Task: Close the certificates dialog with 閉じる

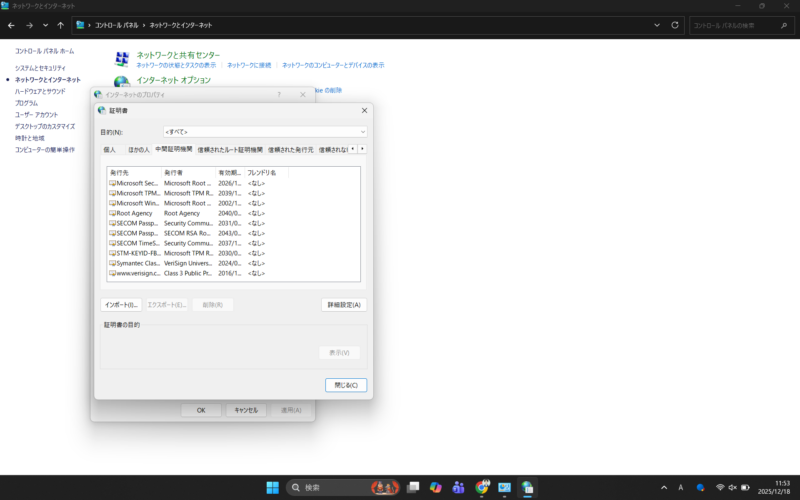Action: click(x=346, y=385)
